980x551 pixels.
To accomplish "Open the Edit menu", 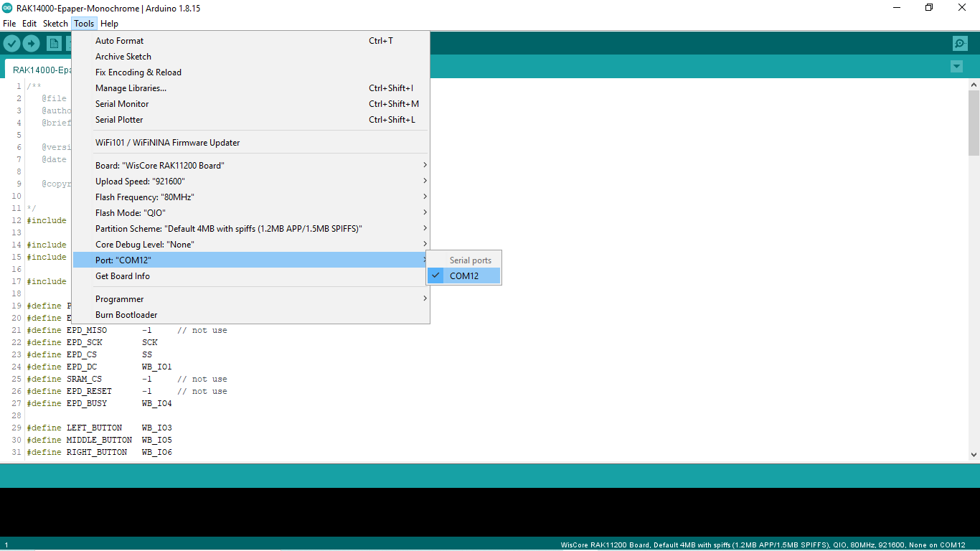I will 29,24.
